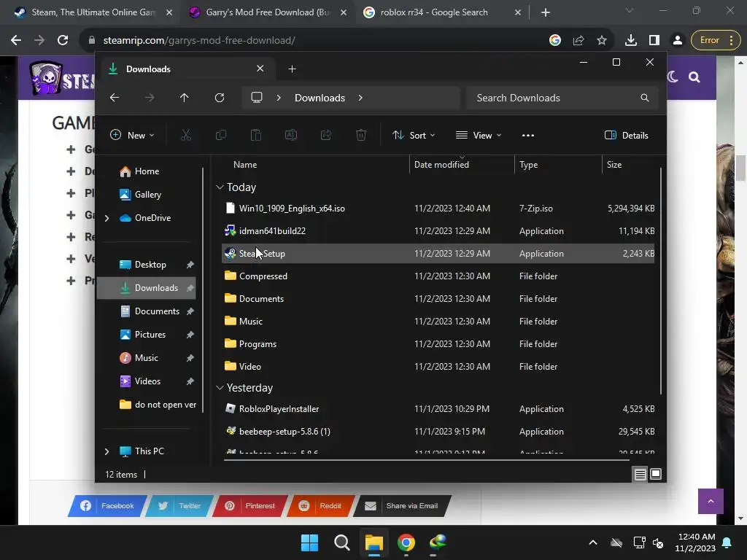The image size is (747, 560).
Task: Collapse the Yesterday group
Action: click(x=220, y=388)
